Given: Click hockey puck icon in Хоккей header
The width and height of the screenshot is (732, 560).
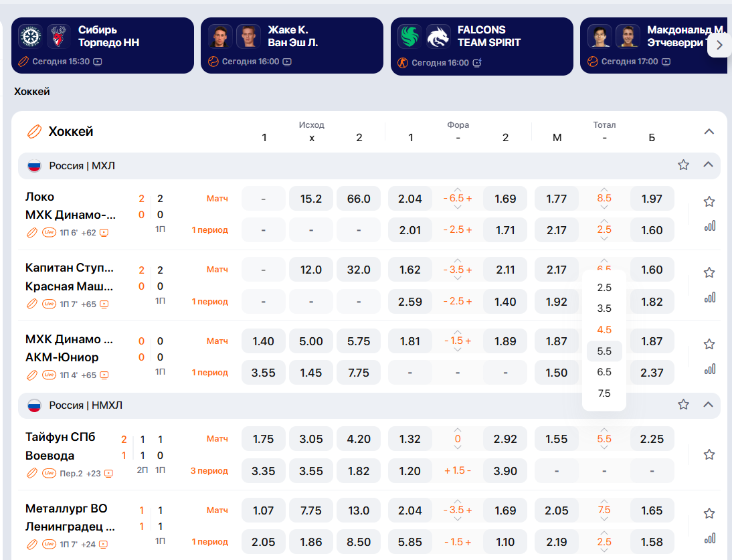Looking at the screenshot, I should [x=33, y=132].
